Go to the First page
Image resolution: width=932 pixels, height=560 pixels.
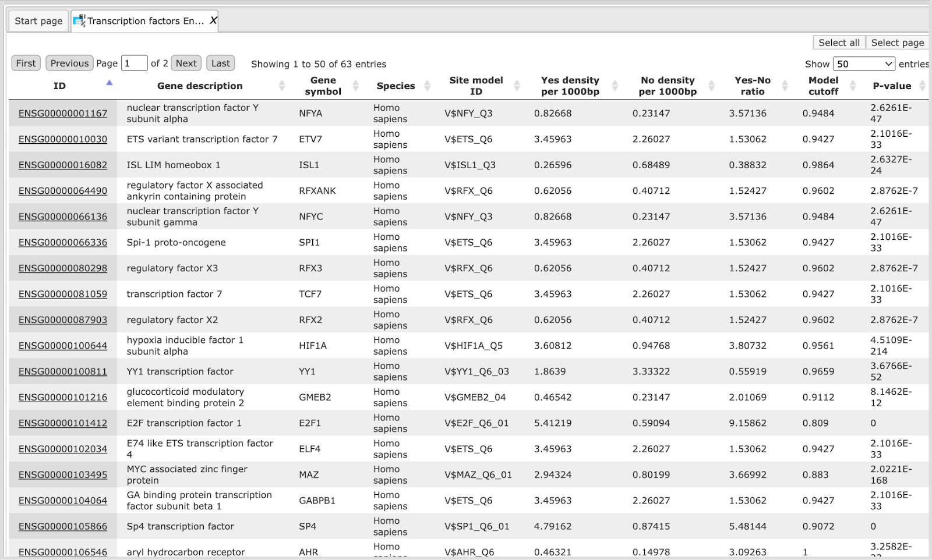pyautogui.click(x=26, y=63)
